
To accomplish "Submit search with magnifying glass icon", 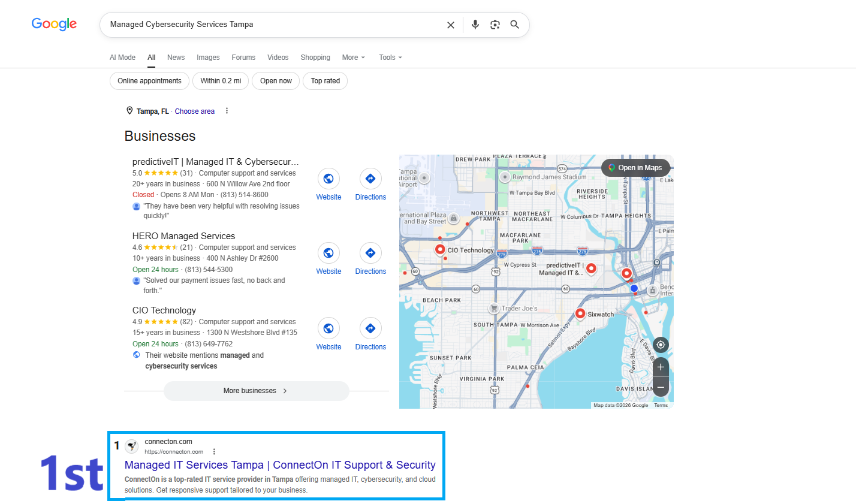I will click(515, 25).
